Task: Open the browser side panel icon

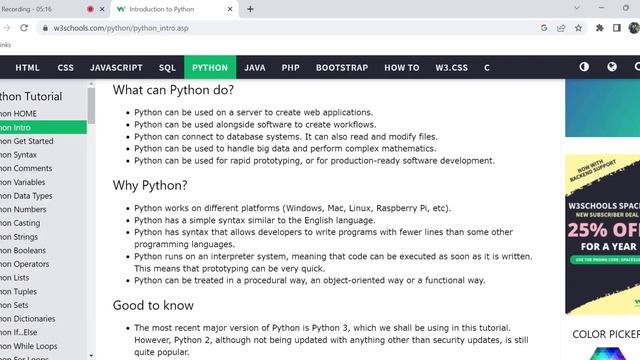Action: coord(617,28)
